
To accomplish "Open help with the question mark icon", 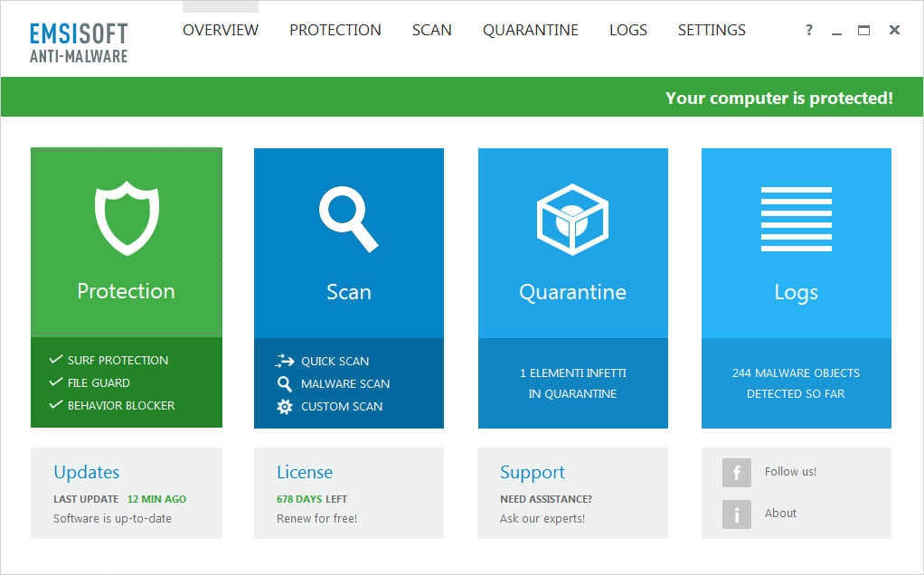I will (x=809, y=30).
